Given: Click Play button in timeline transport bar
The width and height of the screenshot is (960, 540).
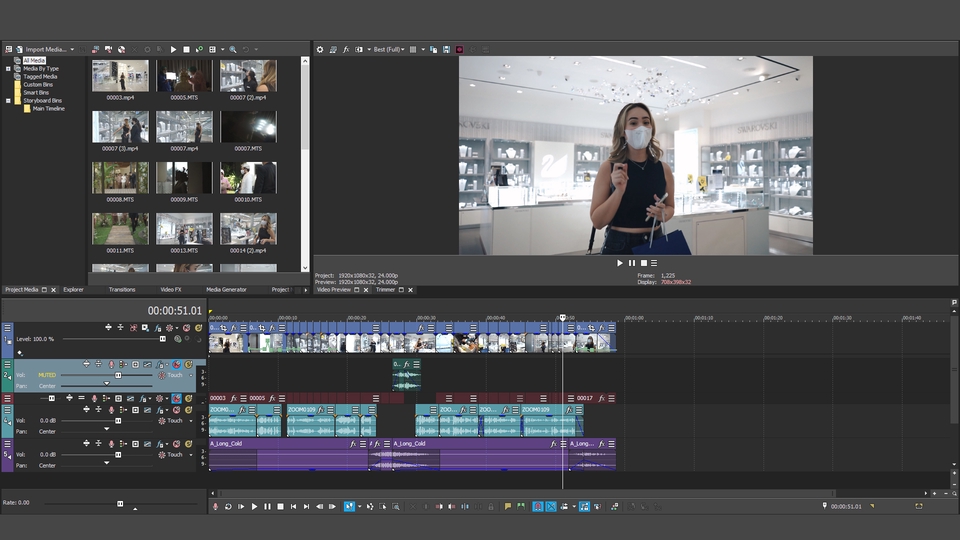Looking at the screenshot, I should [255, 506].
